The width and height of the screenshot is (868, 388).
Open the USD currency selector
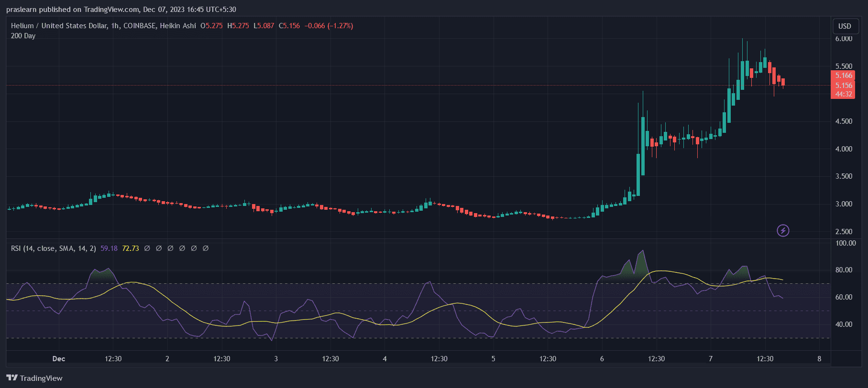(x=845, y=26)
